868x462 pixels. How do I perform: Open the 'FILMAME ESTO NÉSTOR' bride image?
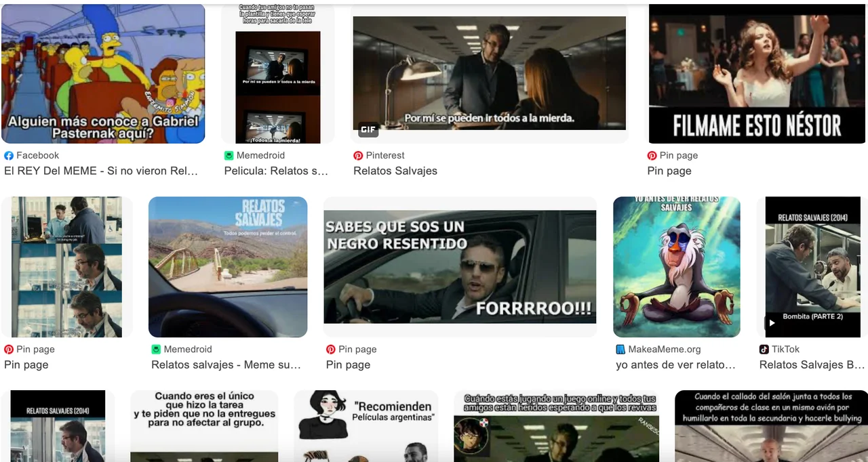point(757,73)
